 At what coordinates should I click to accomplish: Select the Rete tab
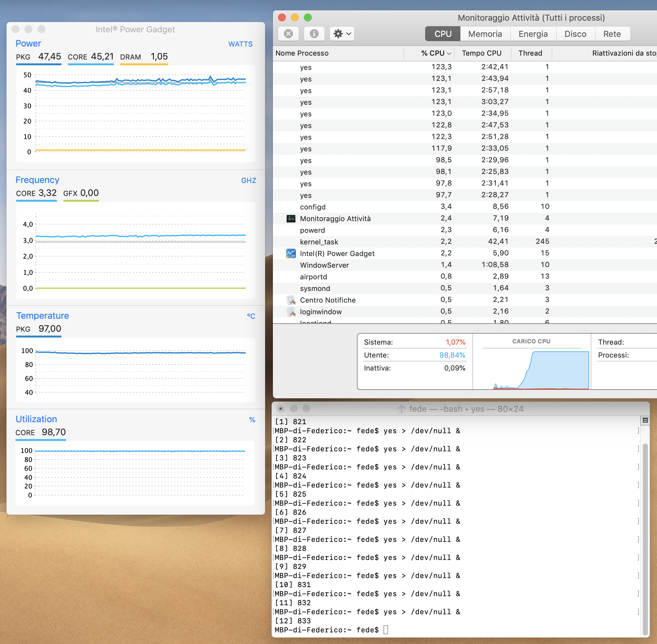click(x=612, y=34)
